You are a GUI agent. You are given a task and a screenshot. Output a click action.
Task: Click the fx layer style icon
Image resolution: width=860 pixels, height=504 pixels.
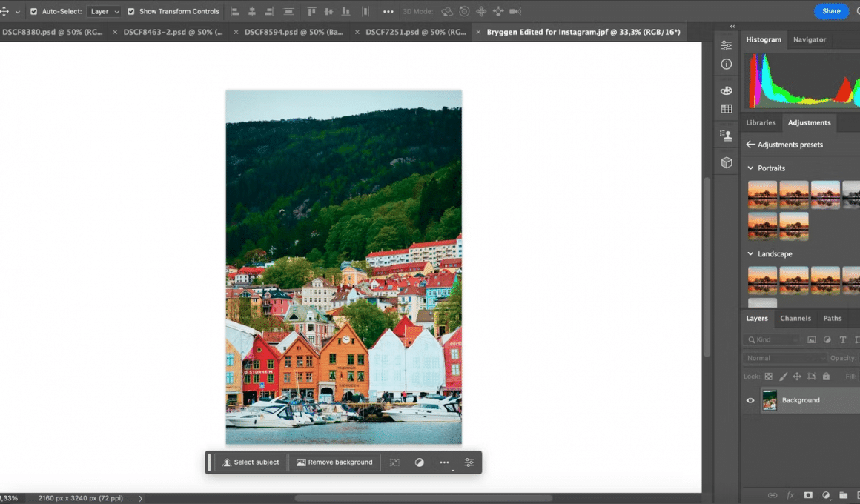(x=790, y=494)
